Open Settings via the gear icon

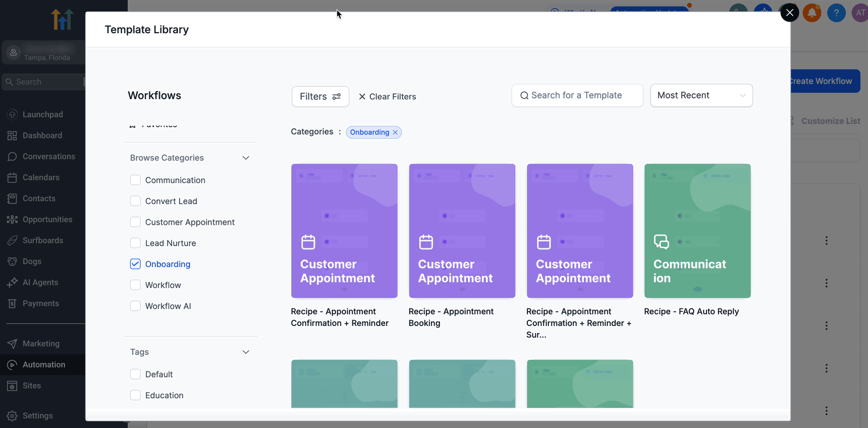point(12,416)
